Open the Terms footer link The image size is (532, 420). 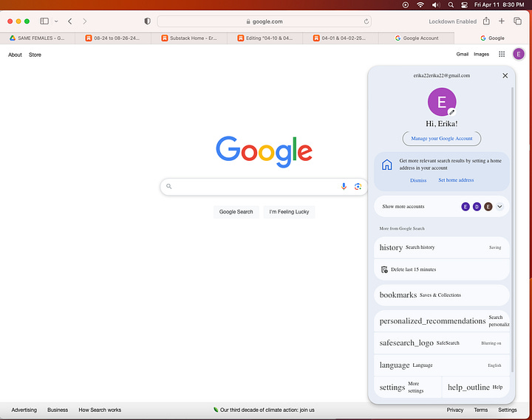(481, 410)
